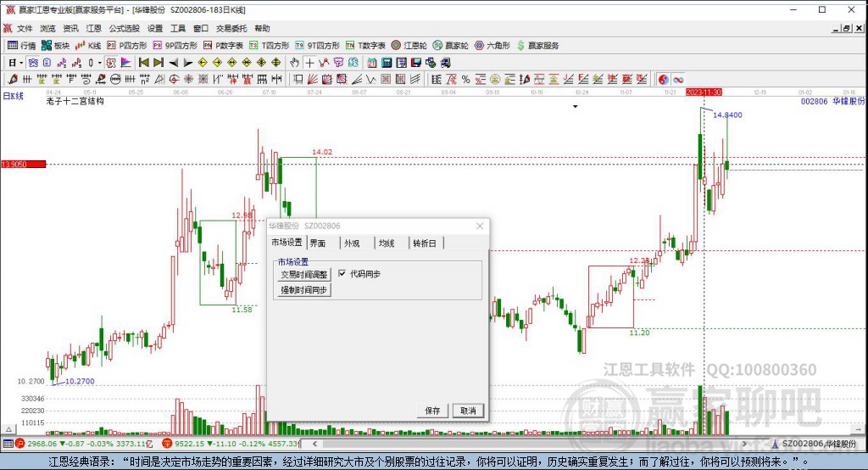Open the 六角形 hexagon tool

coord(492,46)
